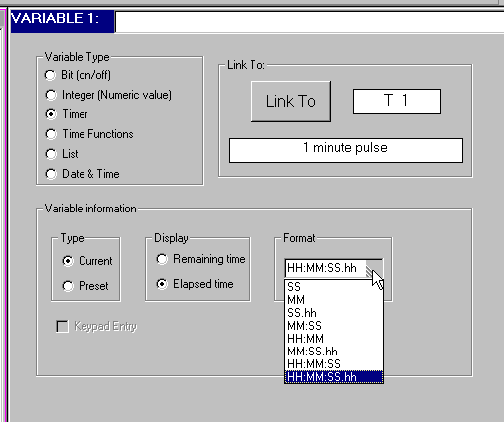Pick HH:MM from the Format list
Screen dimensions: 504x422
coord(334,339)
